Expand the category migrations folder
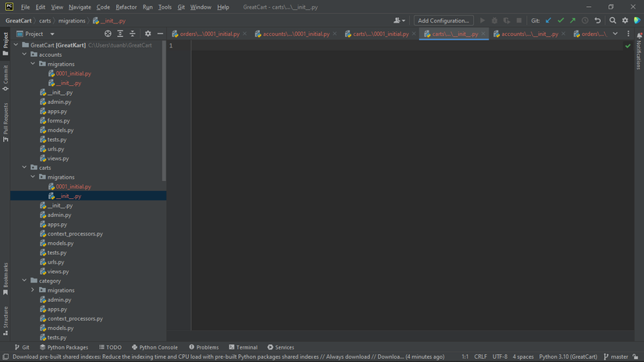 [x=33, y=290]
